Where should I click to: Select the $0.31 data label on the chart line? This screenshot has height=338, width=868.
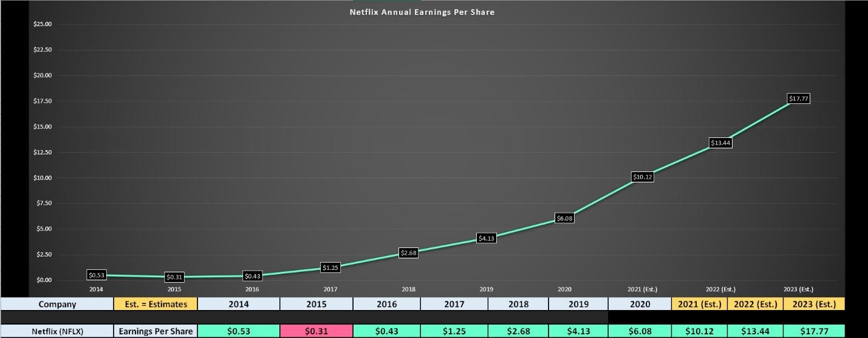click(174, 277)
